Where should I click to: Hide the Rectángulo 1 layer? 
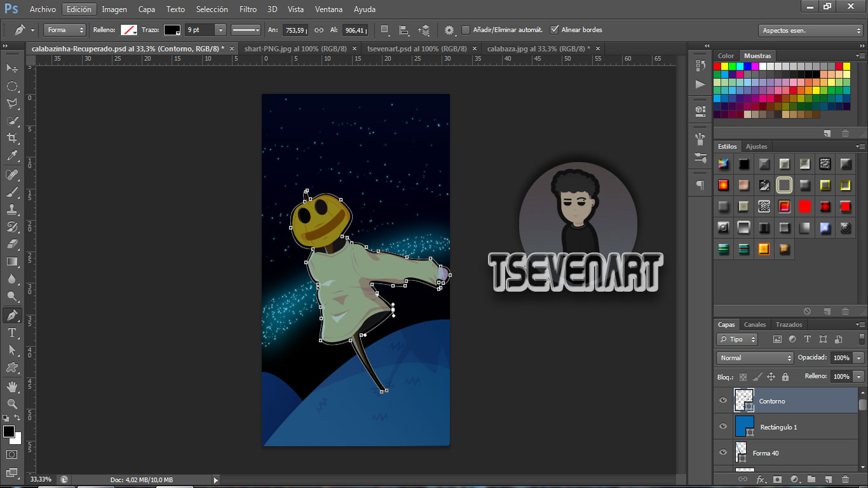[722, 427]
